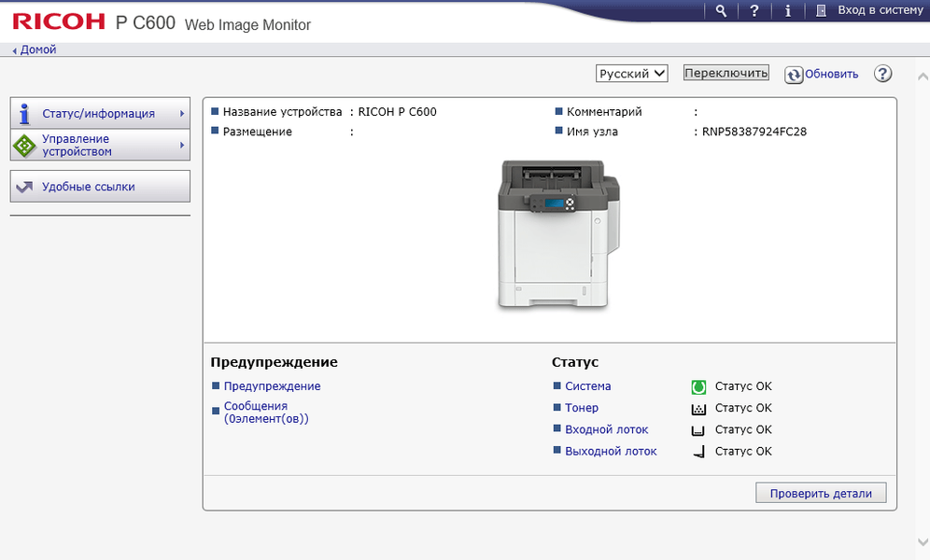
Task: Click the Проверить детали button
Action: point(821,494)
